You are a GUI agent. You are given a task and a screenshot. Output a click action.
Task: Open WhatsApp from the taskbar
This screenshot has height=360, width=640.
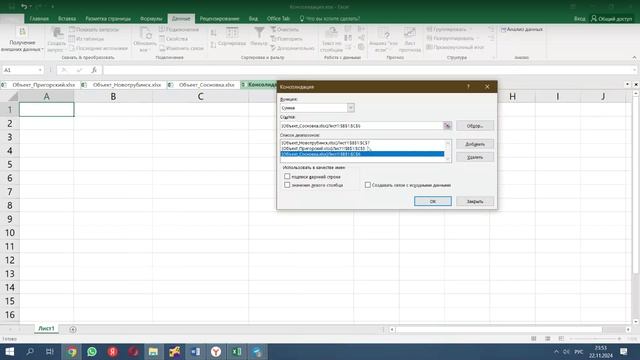tap(92, 351)
